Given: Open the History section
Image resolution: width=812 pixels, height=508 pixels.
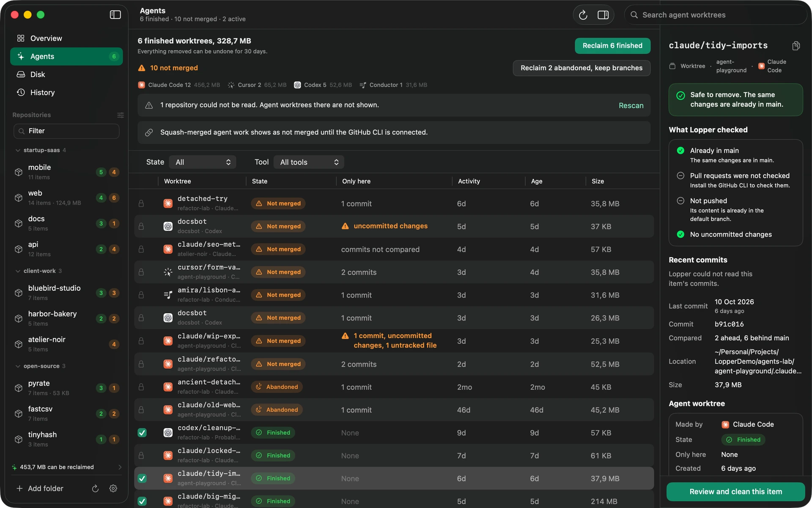Looking at the screenshot, I should (x=66, y=93).
